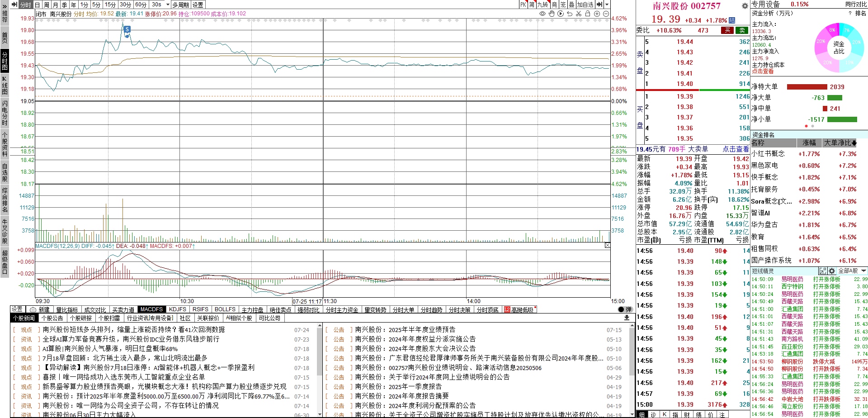Select the hand pan tool icon
This screenshot has height=418, width=868.
552,14
